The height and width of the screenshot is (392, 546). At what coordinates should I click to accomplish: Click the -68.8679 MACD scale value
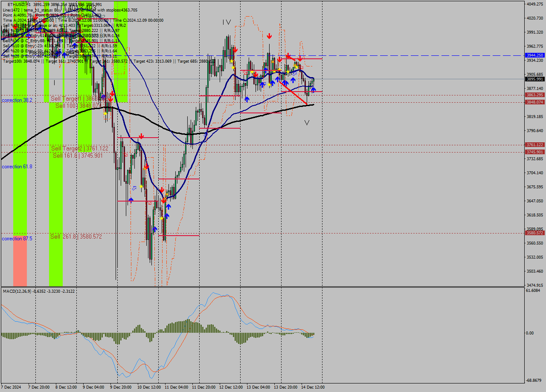coord(534,380)
